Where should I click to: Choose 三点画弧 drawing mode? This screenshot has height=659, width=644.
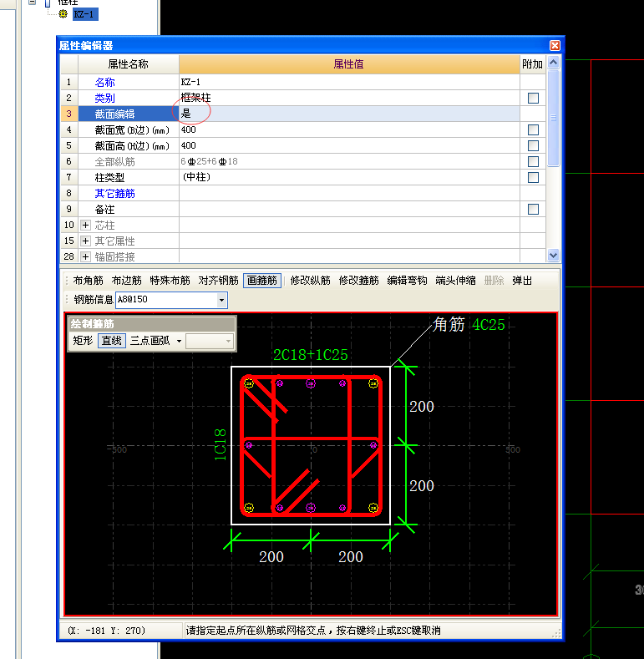[x=150, y=341]
